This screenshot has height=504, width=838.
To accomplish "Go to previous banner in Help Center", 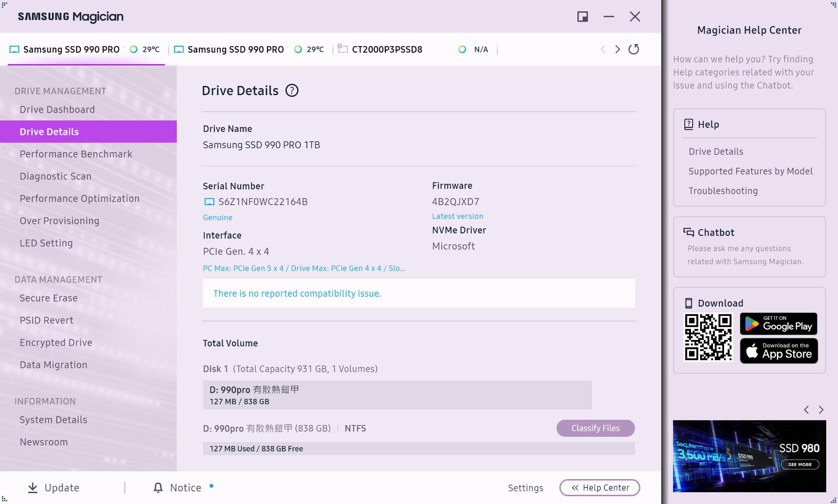I will click(806, 410).
